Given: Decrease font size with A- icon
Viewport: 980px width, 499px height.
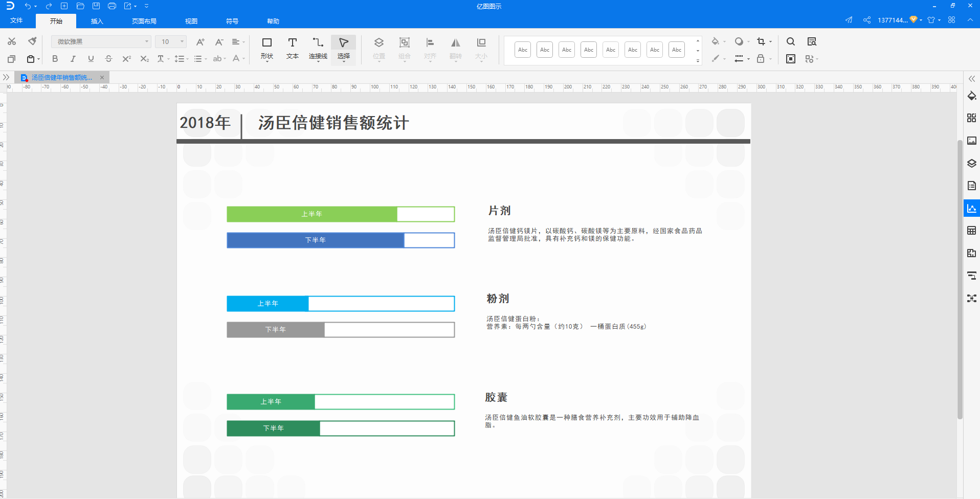Looking at the screenshot, I should 219,41.
